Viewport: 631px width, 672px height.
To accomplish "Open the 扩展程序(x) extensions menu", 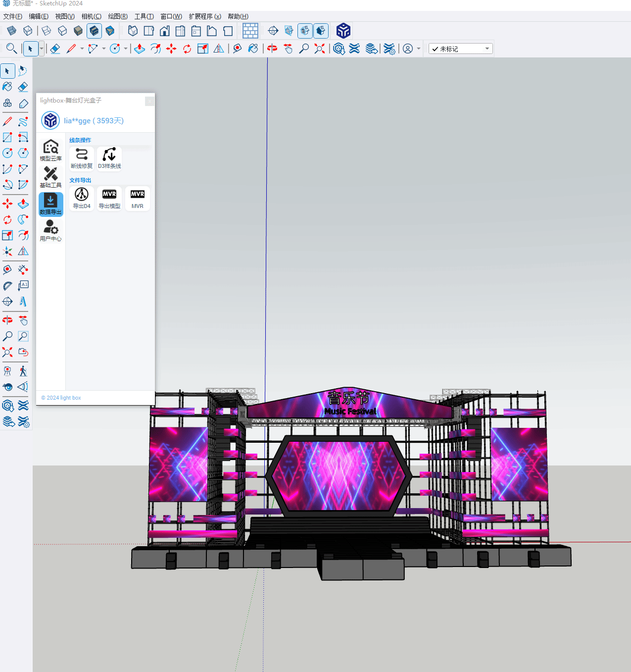I will click(204, 16).
